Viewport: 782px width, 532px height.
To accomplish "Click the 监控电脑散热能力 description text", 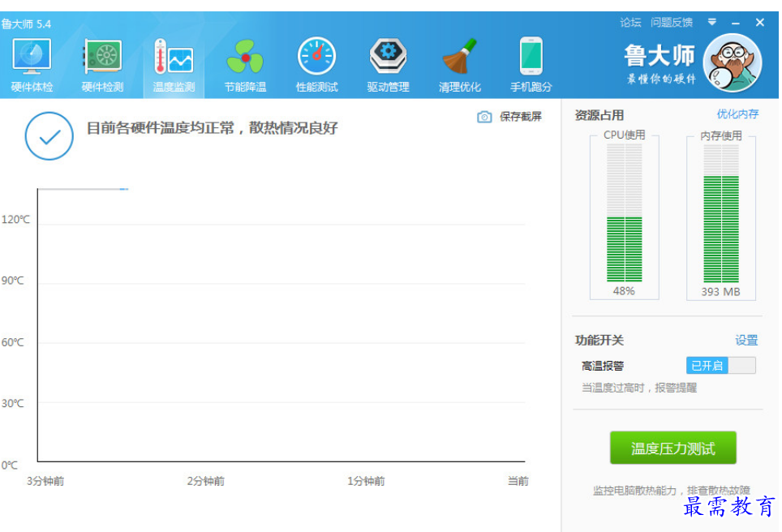I will point(672,491).
